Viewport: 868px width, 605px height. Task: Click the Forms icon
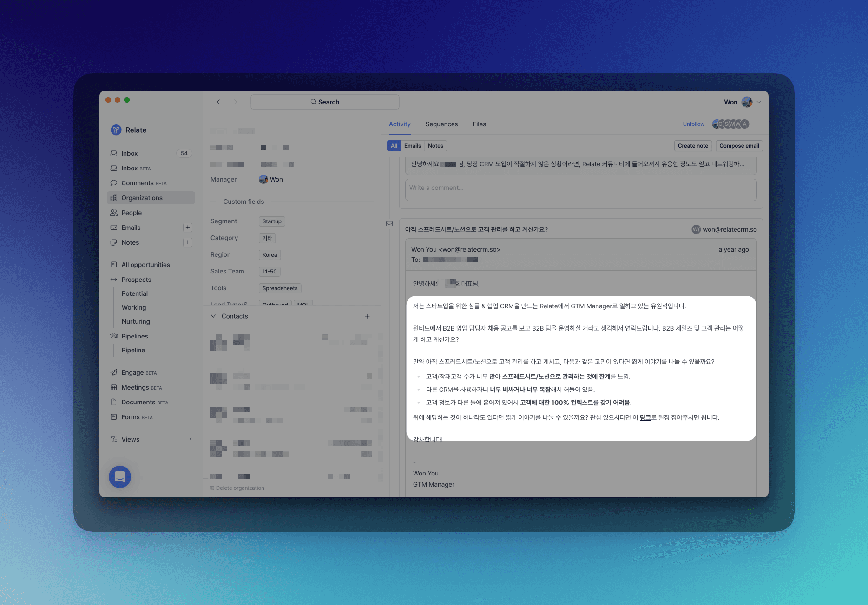click(x=113, y=417)
